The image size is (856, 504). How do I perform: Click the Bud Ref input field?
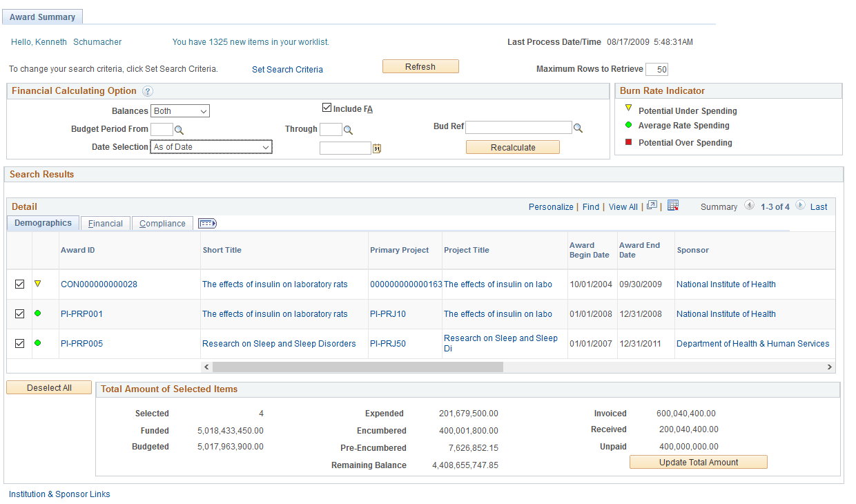[x=518, y=128]
